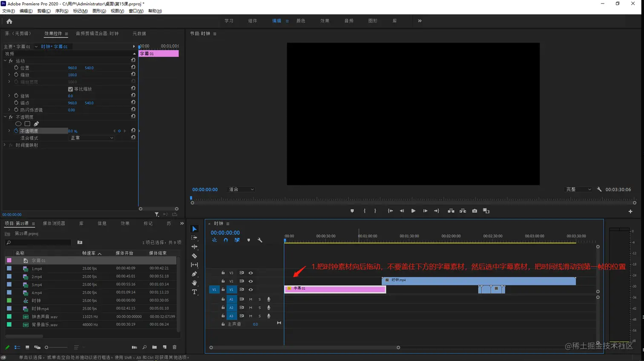Click the Home icon
The width and height of the screenshot is (644, 361).
click(9, 21)
